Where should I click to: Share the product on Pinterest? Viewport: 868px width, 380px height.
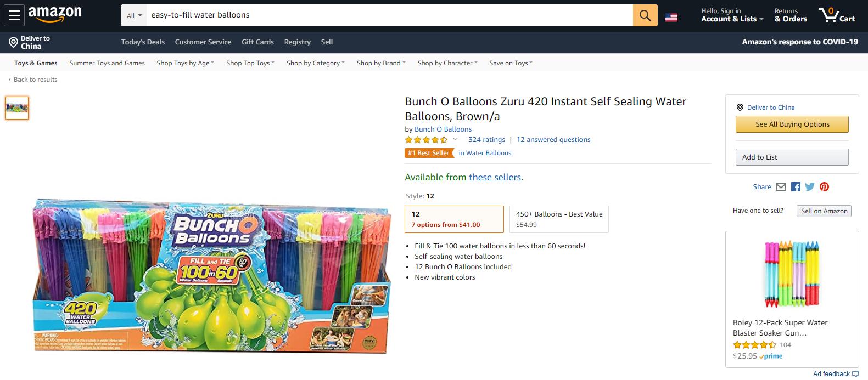[x=824, y=186]
